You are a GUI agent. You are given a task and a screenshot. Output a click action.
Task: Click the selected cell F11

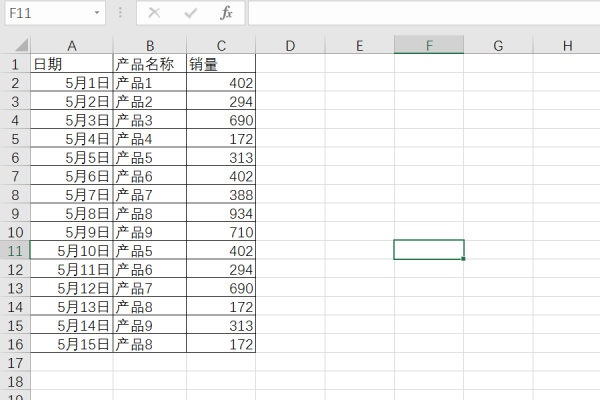429,250
